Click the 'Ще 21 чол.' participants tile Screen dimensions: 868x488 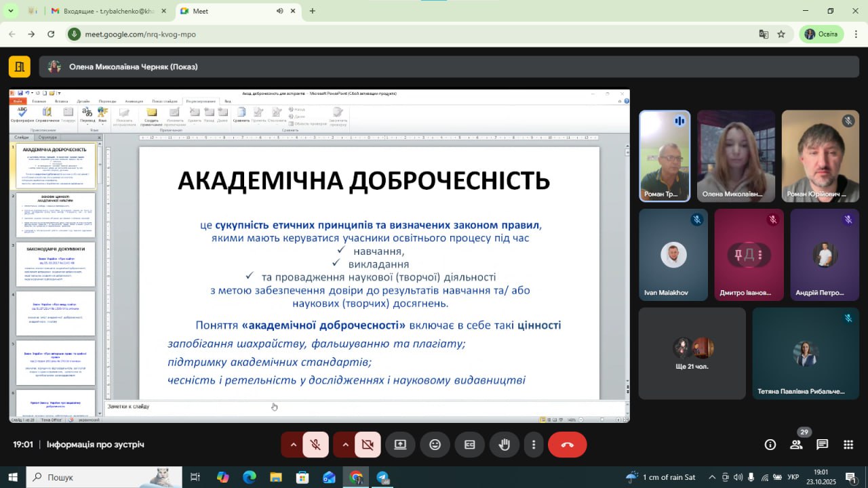tap(692, 353)
